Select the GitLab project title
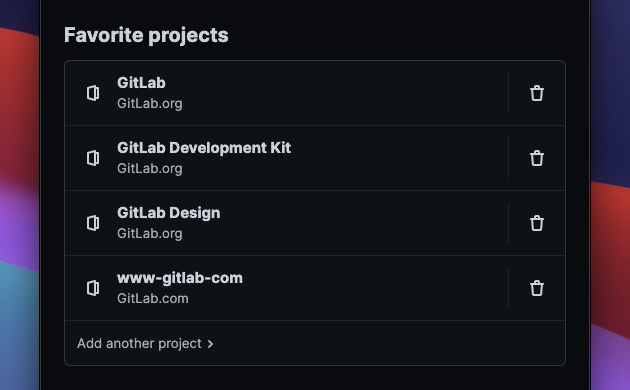This screenshot has height=390, width=630. point(141,83)
